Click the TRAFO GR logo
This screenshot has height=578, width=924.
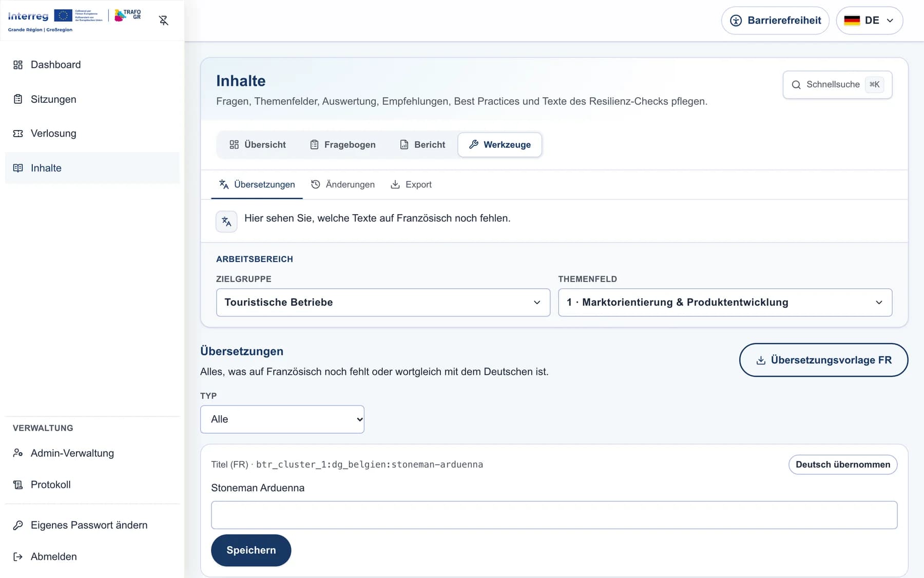pos(128,15)
